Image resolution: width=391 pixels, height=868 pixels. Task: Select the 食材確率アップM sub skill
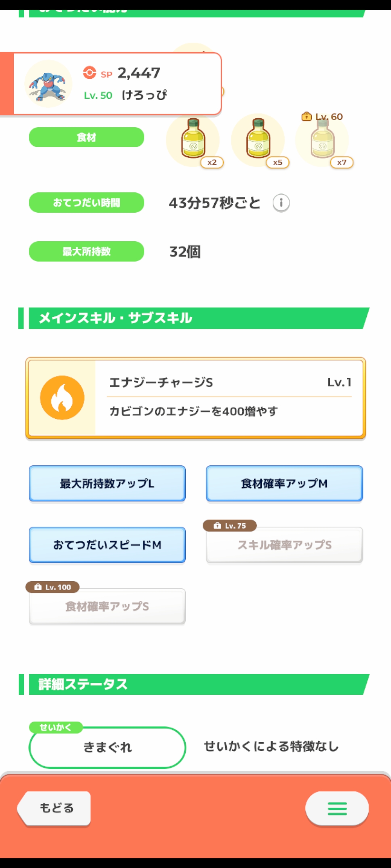284,483
